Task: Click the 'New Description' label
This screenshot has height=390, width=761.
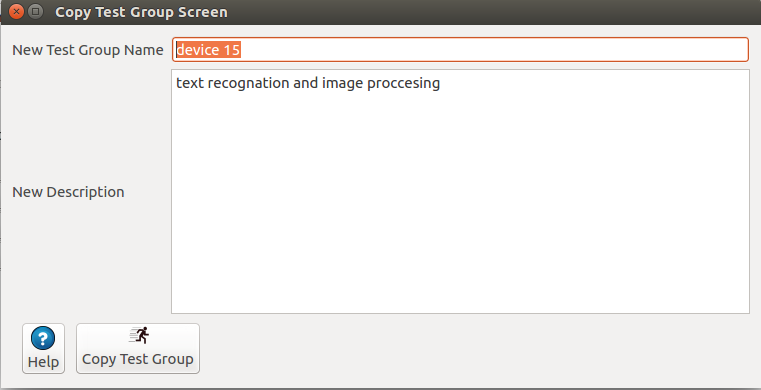Action: (x=68, y=192)
